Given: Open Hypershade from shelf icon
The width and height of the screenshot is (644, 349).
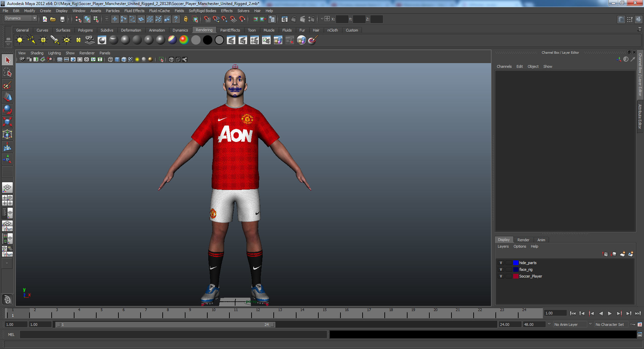Looking at the screenshot, I should coord(302,40).
